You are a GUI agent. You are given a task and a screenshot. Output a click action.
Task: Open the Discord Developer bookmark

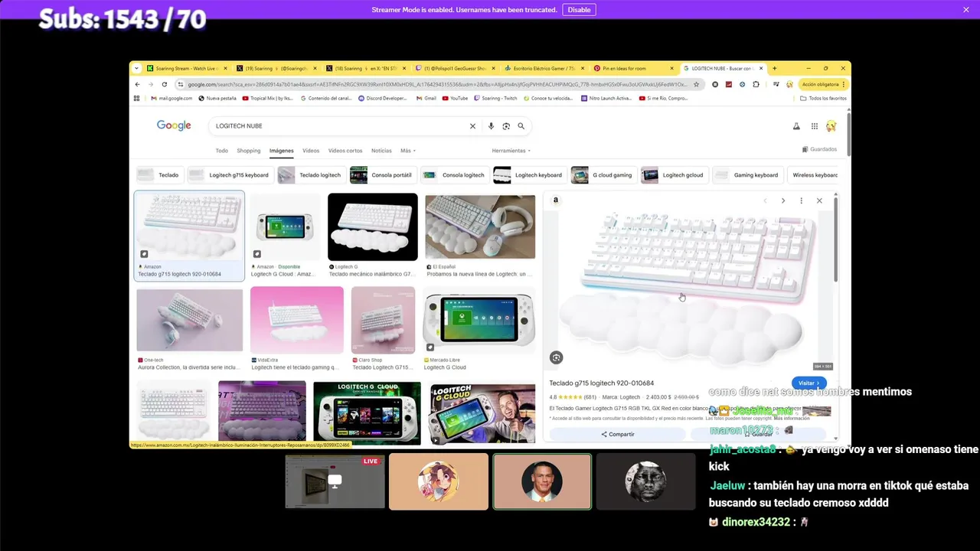click(x=383, y=98)
